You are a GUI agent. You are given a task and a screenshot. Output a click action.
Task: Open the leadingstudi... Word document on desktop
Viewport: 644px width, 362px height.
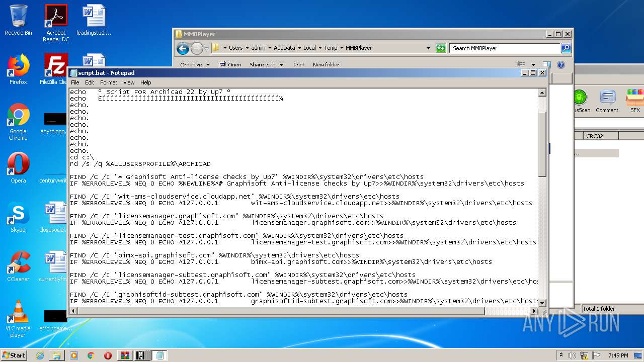tap(94, 20)
